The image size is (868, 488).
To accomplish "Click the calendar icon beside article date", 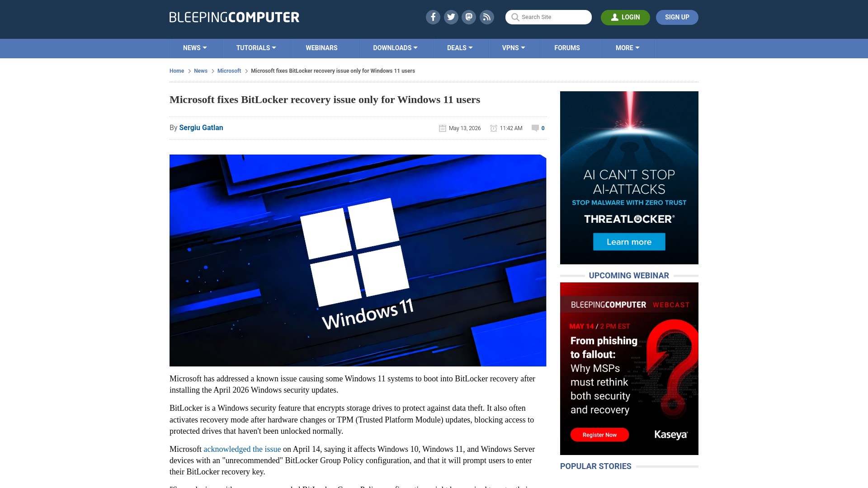I will pyautogui.click(x=443, y=128).
